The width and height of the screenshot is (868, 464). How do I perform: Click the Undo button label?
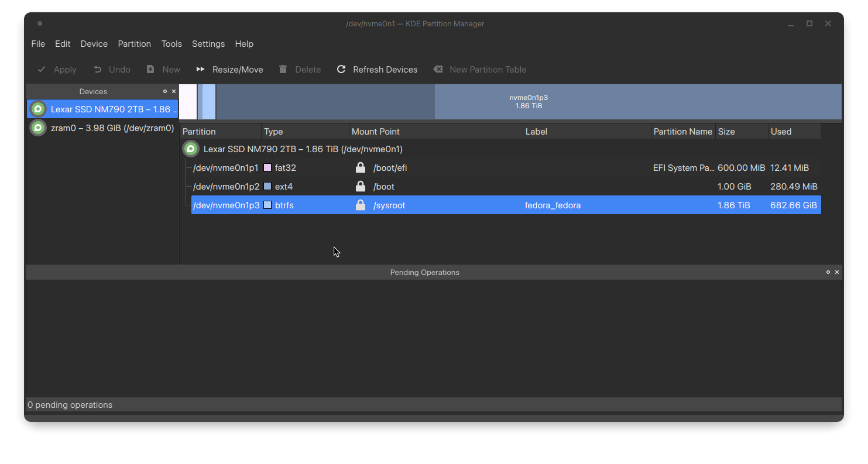[119, 70]
